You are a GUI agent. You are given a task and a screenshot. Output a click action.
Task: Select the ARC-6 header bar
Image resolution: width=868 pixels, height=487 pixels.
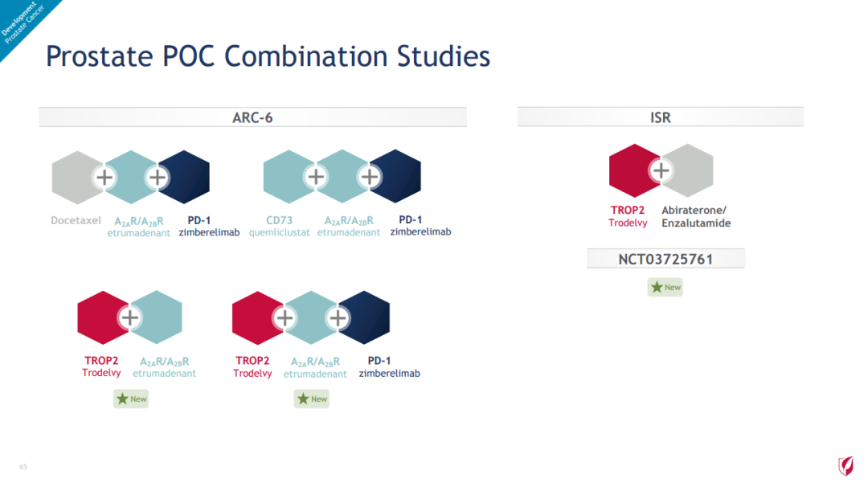[252, 117]
